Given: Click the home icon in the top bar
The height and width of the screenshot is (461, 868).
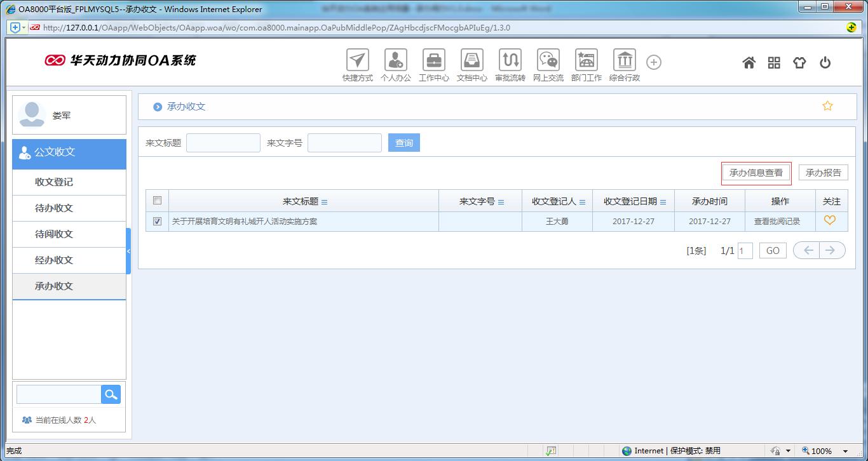Looking at the screenshot, I should [749, 62].
